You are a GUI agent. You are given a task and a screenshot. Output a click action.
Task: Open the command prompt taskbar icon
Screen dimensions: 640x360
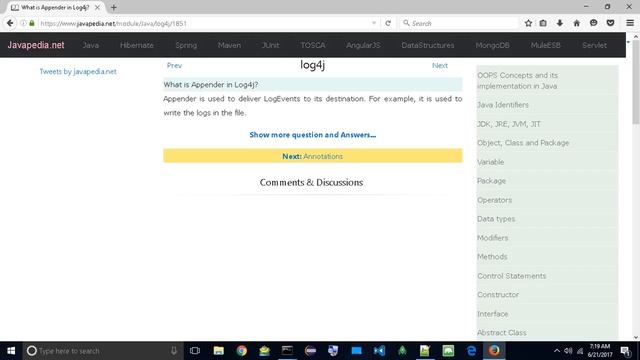pos(287,351)
